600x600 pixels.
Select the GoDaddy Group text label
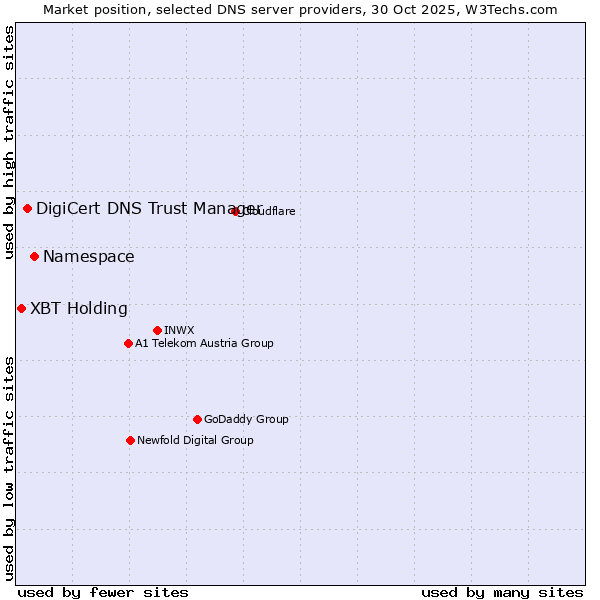click(246, 419)
